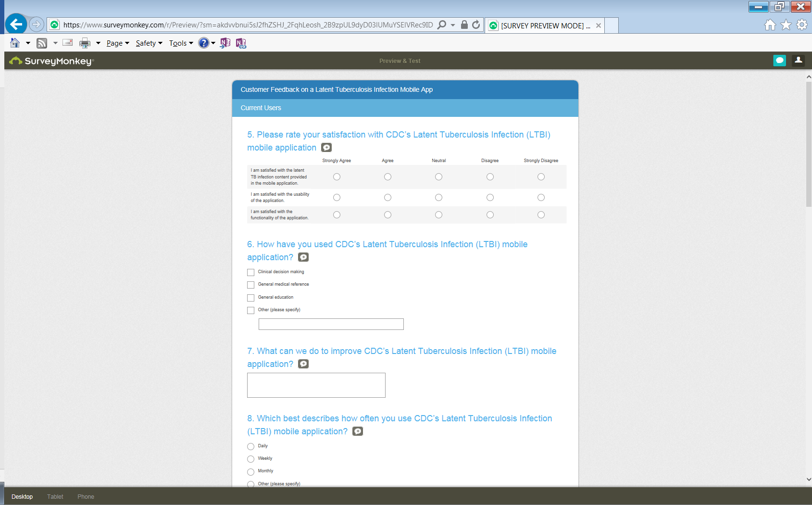The image size is (812, 505).
Task: Click the Other specify text field in question 6
Action: click(331, 324)
